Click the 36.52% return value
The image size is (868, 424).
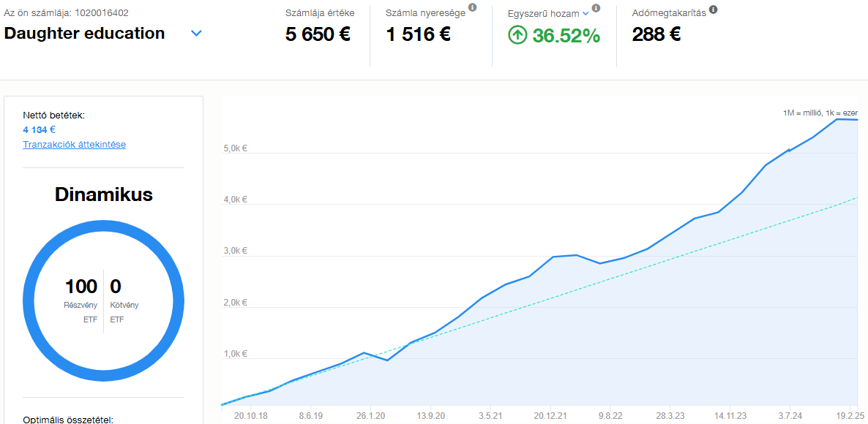pos(566,37)
